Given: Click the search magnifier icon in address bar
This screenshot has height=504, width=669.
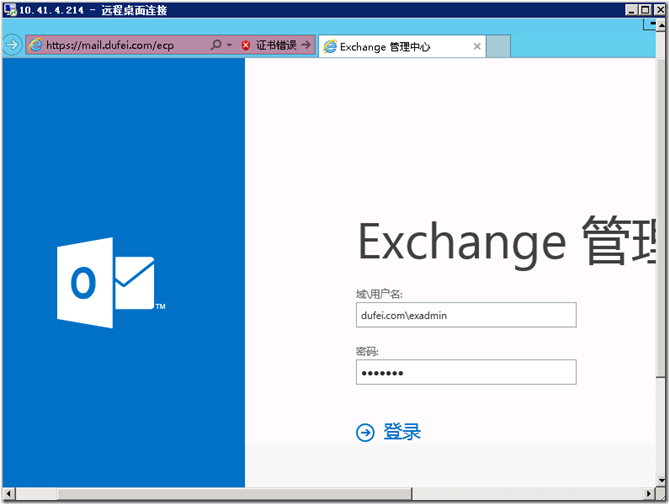Looking at the screenshot, I should pyautogui.click(x=216, y=44).
